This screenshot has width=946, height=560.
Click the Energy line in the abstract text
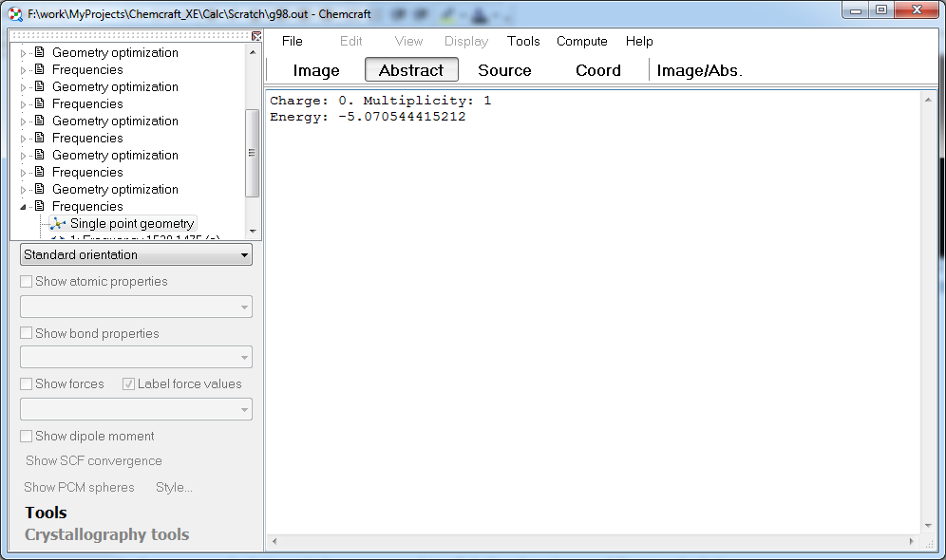pos(368,117)
